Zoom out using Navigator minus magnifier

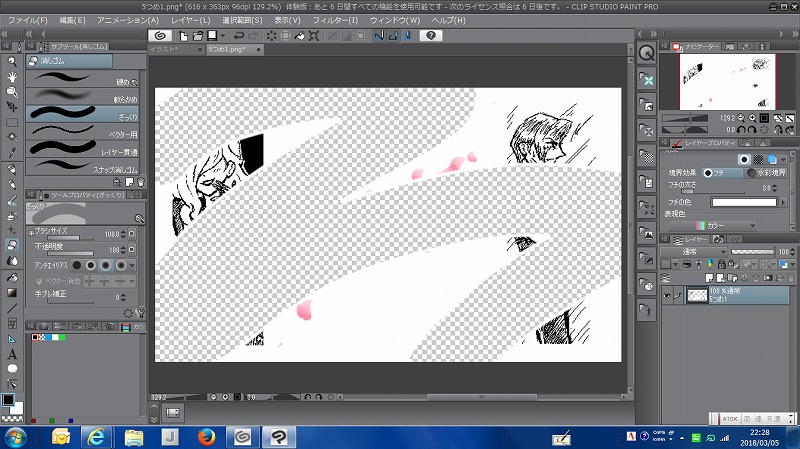click(740, 118)
